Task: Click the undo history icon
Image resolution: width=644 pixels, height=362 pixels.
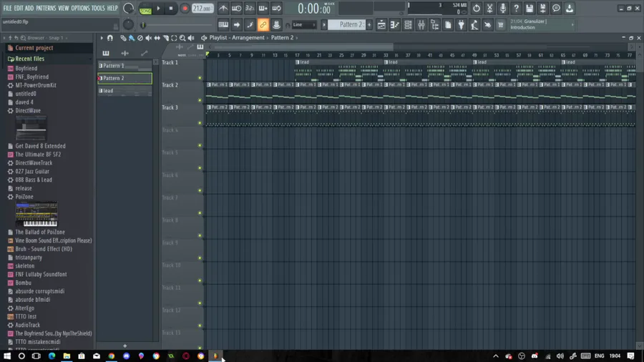Action: (476, 8)
